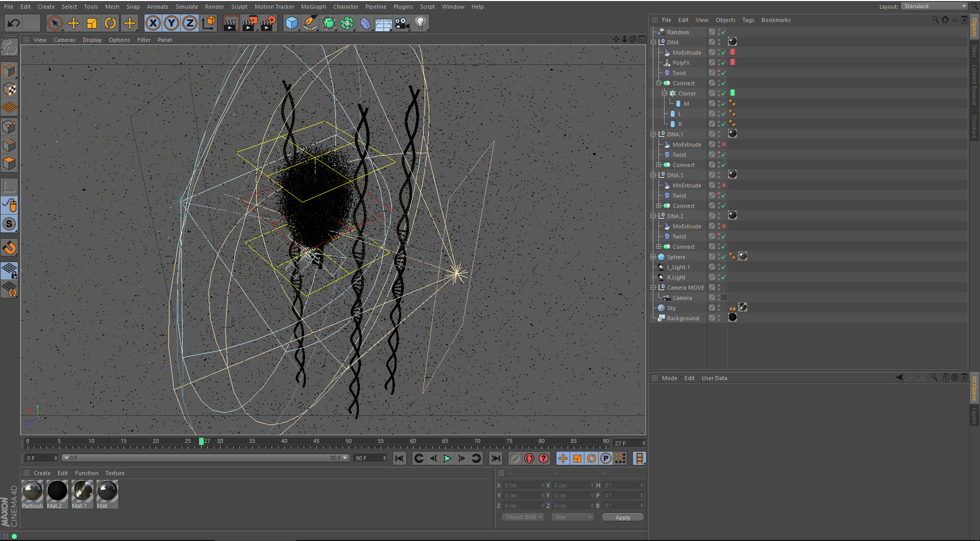Toggle the Twist enable checkmark under DNA
Viewport: 980px width, 541px height.
(x=723, y=73)
